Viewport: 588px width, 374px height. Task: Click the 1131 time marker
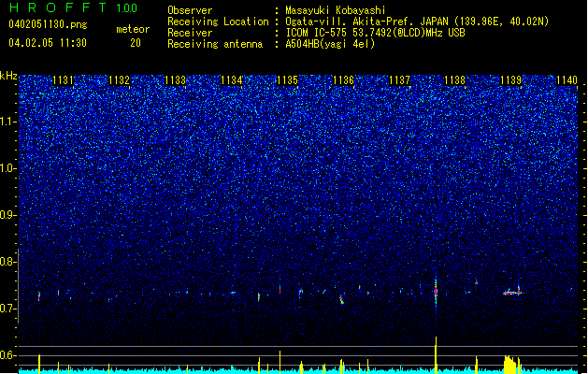tap(63, 79)
